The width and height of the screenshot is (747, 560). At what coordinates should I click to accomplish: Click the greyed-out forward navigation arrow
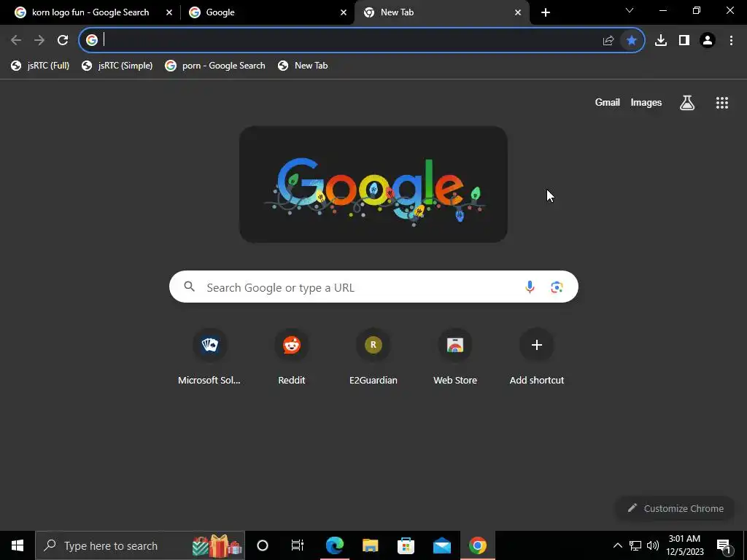pyautogui.click(x=39, y=41)
